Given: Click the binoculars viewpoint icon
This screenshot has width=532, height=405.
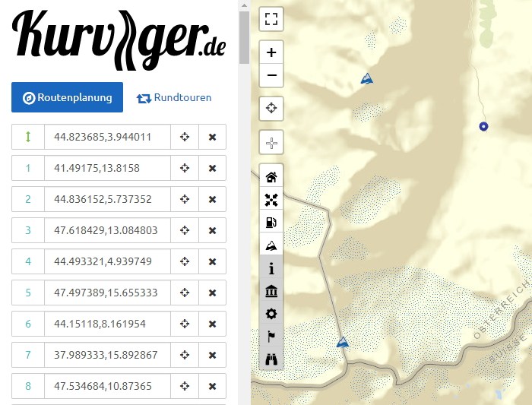Looking at the screenshot, I should (271, 359).
